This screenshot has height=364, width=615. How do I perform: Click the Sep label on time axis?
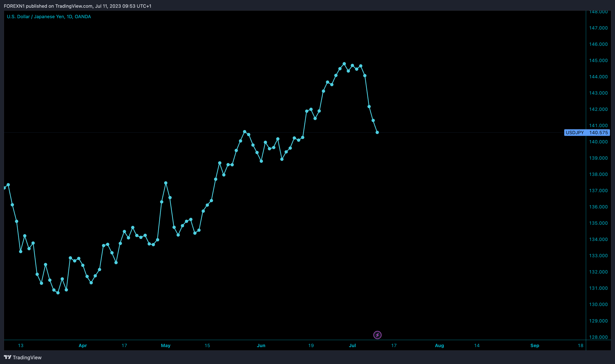coord(535,345)
